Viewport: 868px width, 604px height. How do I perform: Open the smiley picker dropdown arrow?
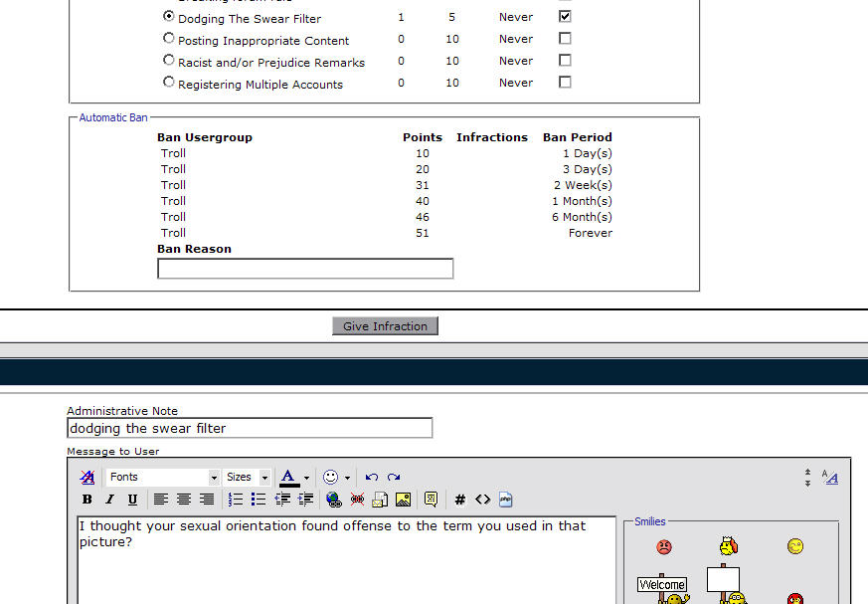[x=347, y=478]
